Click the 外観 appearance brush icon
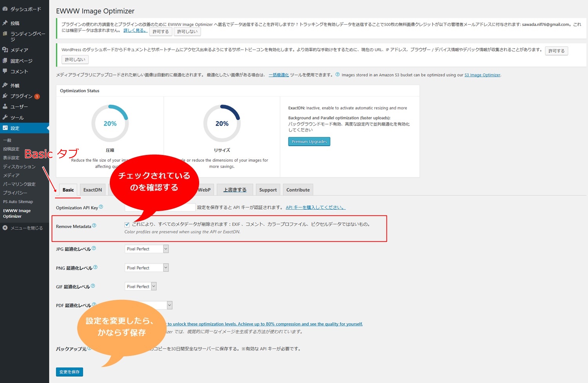This screenshot has height=383, width=588. tap(5, 85)
